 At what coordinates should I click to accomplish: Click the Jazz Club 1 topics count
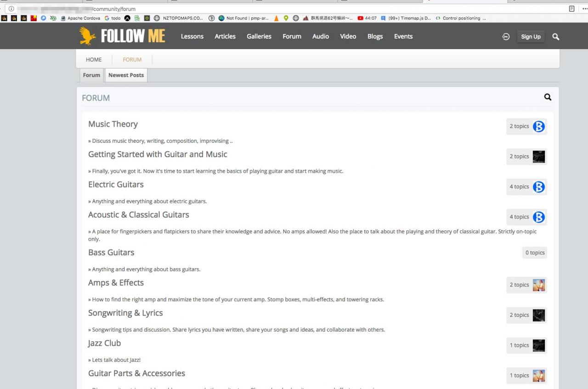tap(519, 345)
